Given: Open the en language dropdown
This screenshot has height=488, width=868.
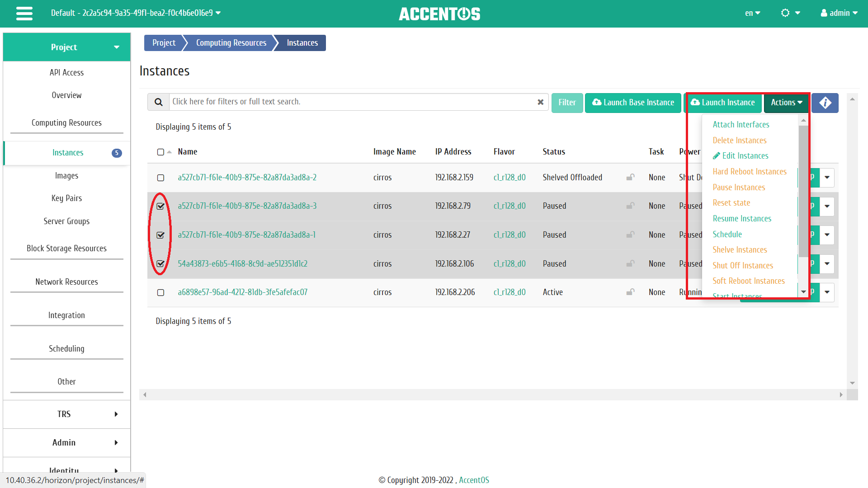Looking at the screenshot, I should (x=752, y=13).
